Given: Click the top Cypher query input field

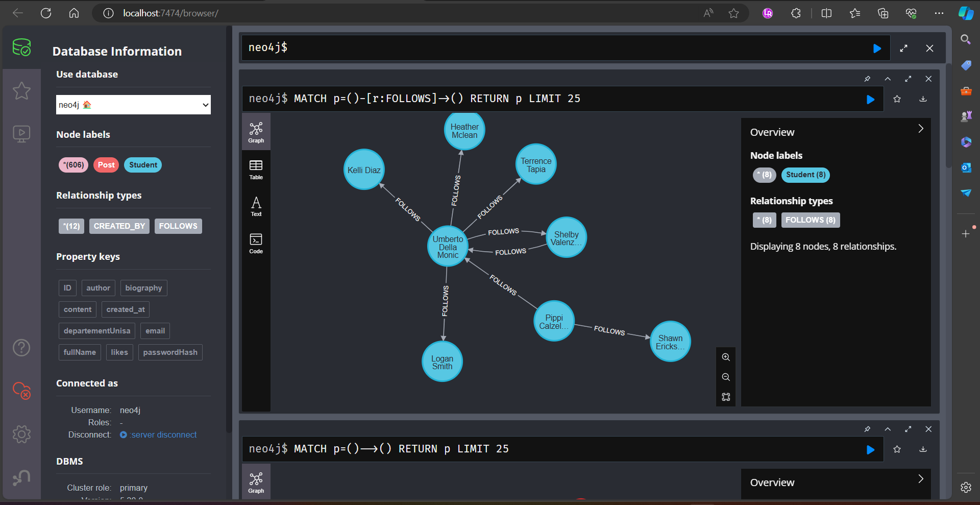Looking at the screenshot, I should [556, 48].
